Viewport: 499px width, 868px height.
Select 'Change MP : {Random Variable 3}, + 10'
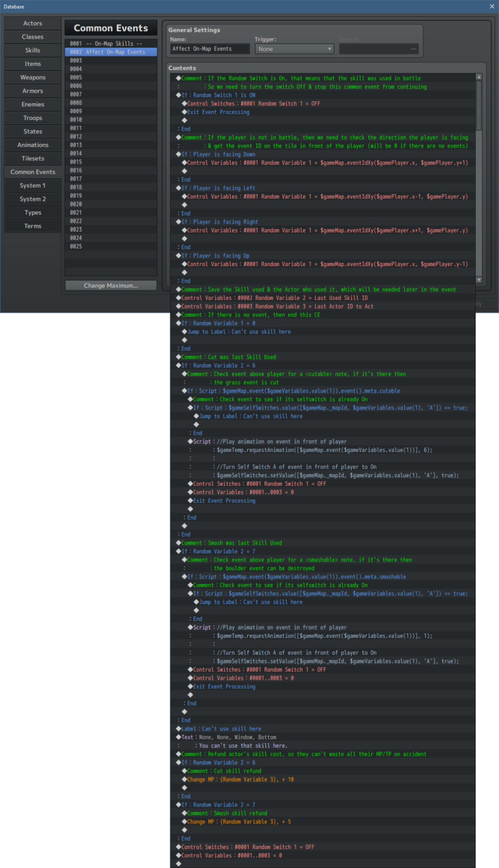click(x=323, y=779)
